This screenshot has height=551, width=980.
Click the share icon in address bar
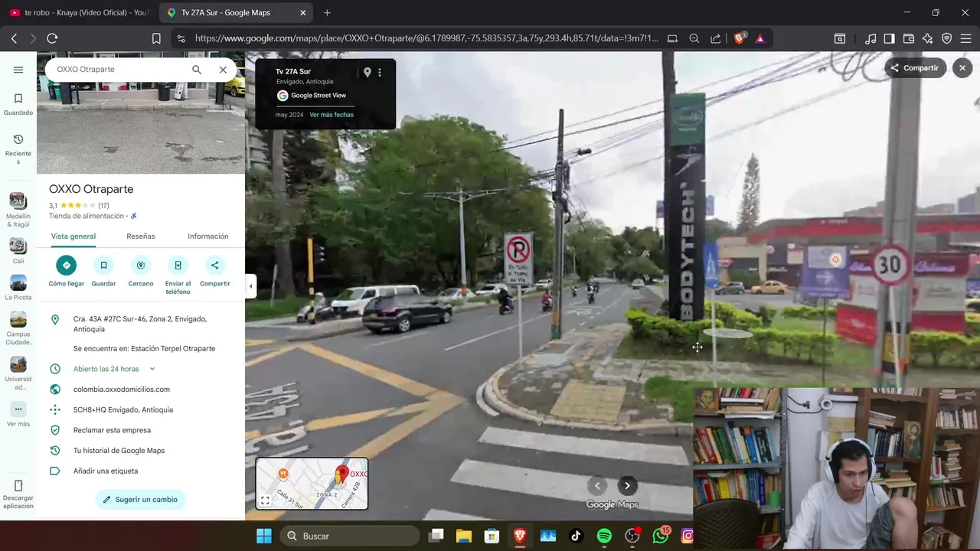pos(715,38)
